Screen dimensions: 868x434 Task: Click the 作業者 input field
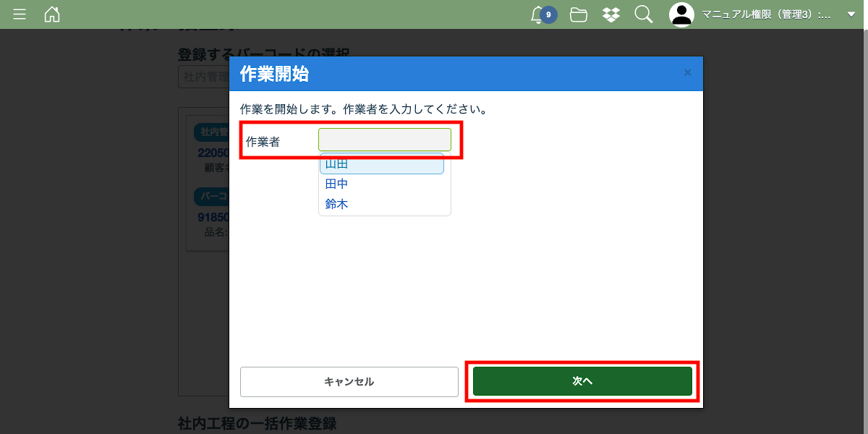(384, 140)
